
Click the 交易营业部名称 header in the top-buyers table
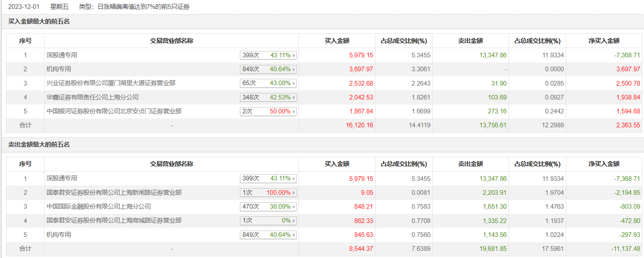[x=171, y=41]
